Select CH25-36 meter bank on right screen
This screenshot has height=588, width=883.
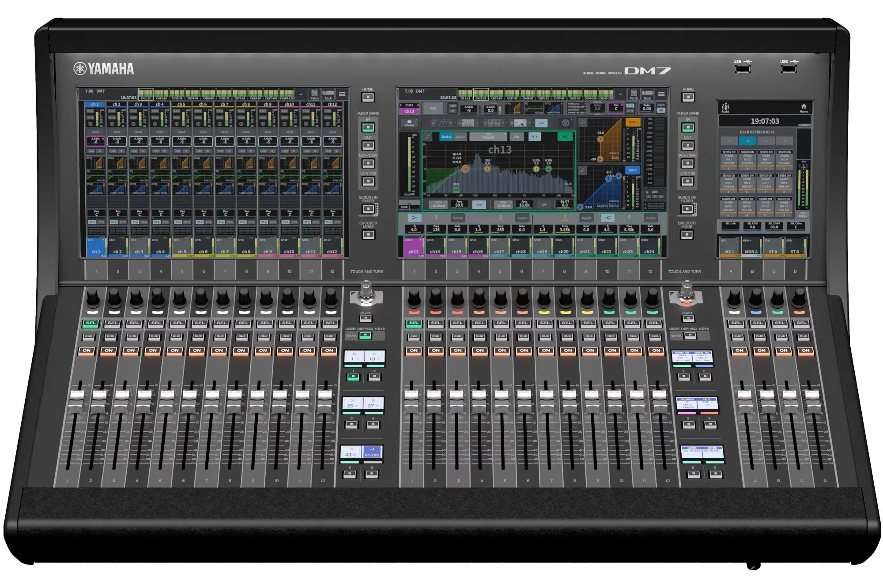(x=496, y=94)
